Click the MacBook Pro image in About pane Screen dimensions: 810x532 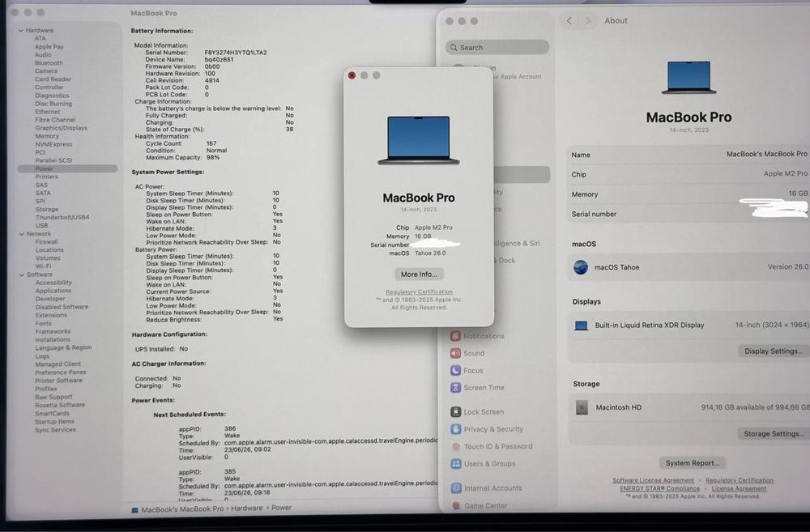(x=688, y=78)
